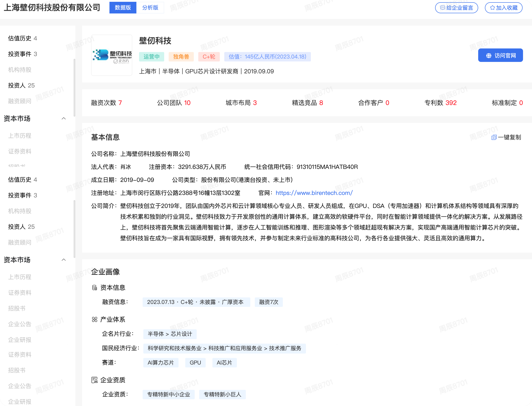Open lower 投资事件 3 sidebar item

[x=22, y=195]
